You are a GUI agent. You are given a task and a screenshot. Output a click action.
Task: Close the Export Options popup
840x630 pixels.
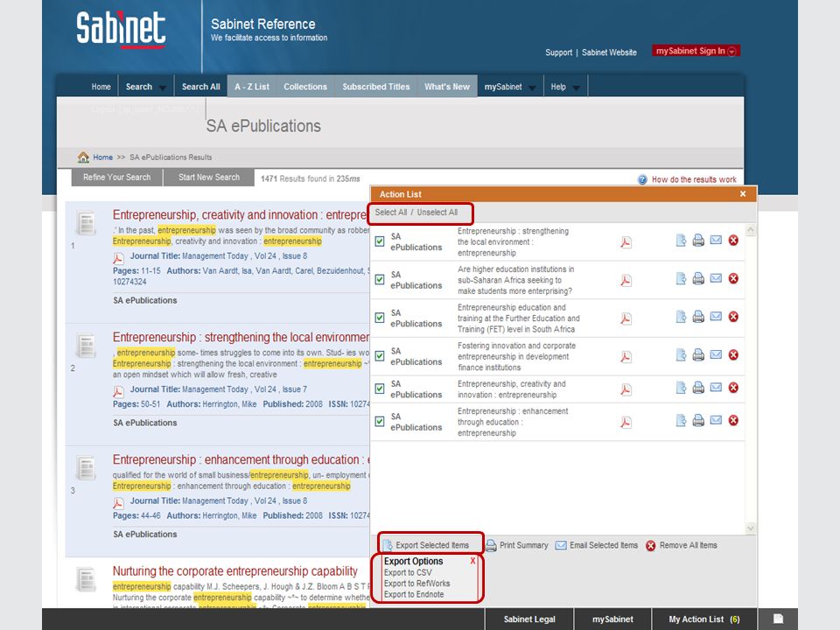pos(473,561)
